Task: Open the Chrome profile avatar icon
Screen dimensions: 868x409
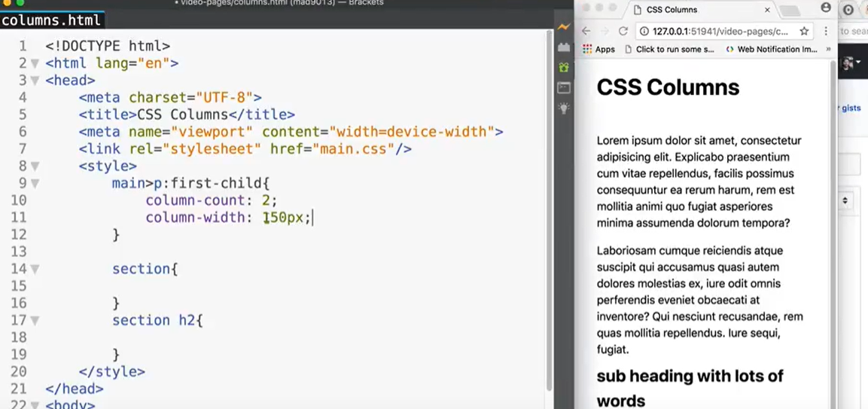Action: tap(826, 8)
